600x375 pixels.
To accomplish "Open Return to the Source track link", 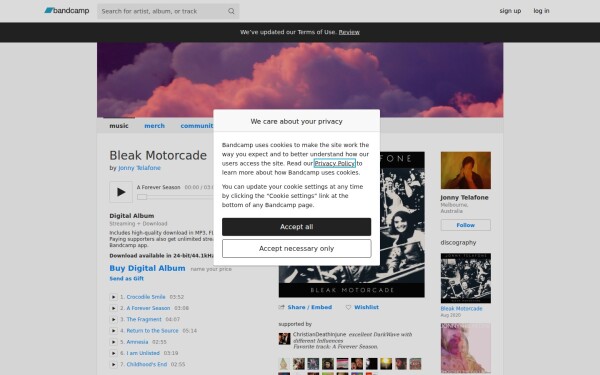I will coord(152,331).
